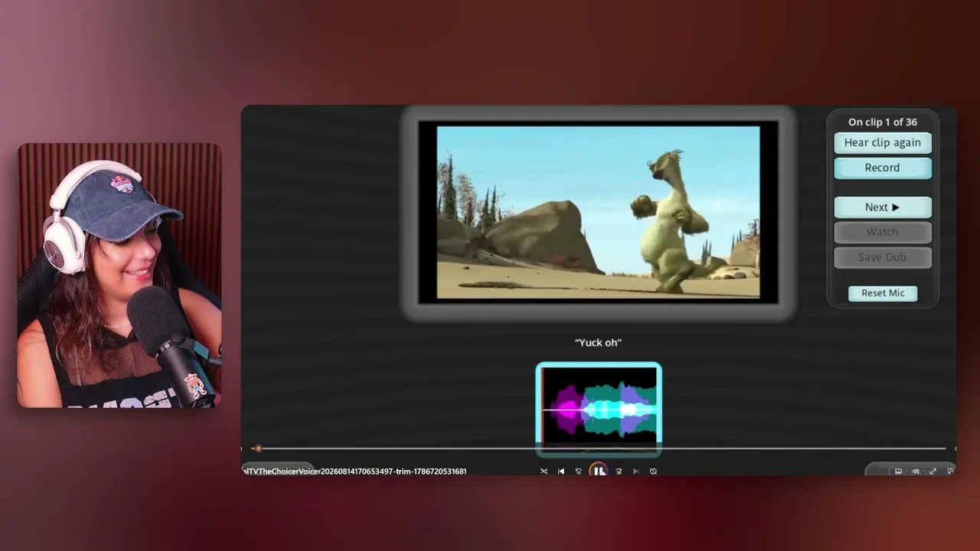980x551 pixels.
Task: Click the volume speaker icon
Action: click(916, 471)
